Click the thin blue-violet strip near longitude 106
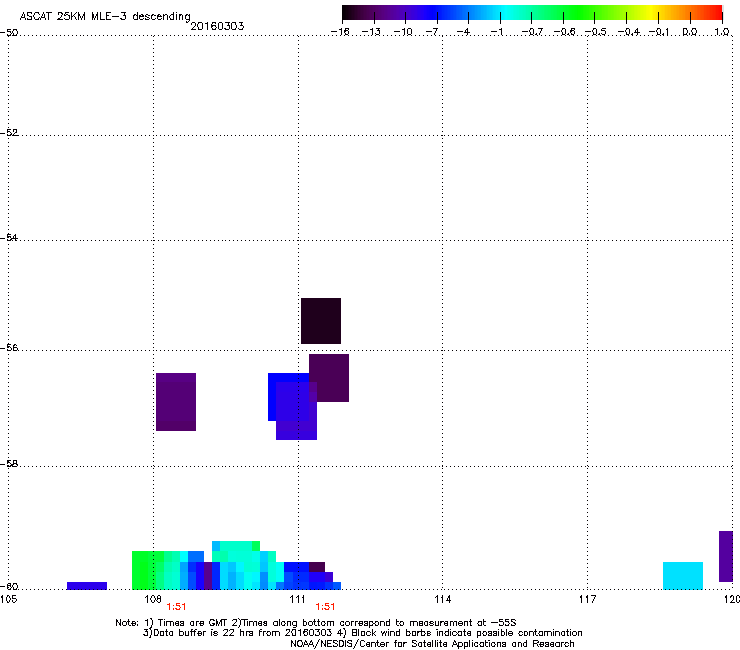740x650 pixels. click(x=87, y=586)
